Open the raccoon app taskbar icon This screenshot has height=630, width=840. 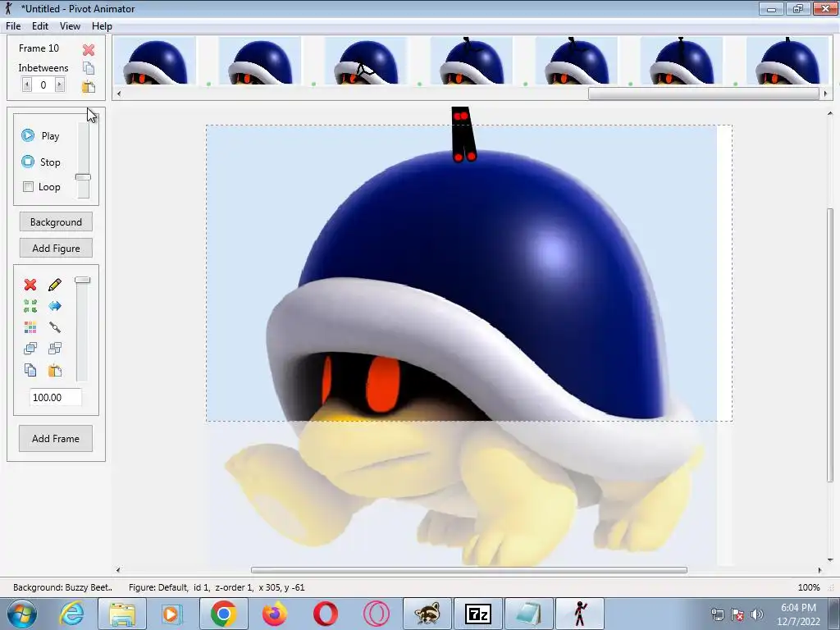point(427,614)
